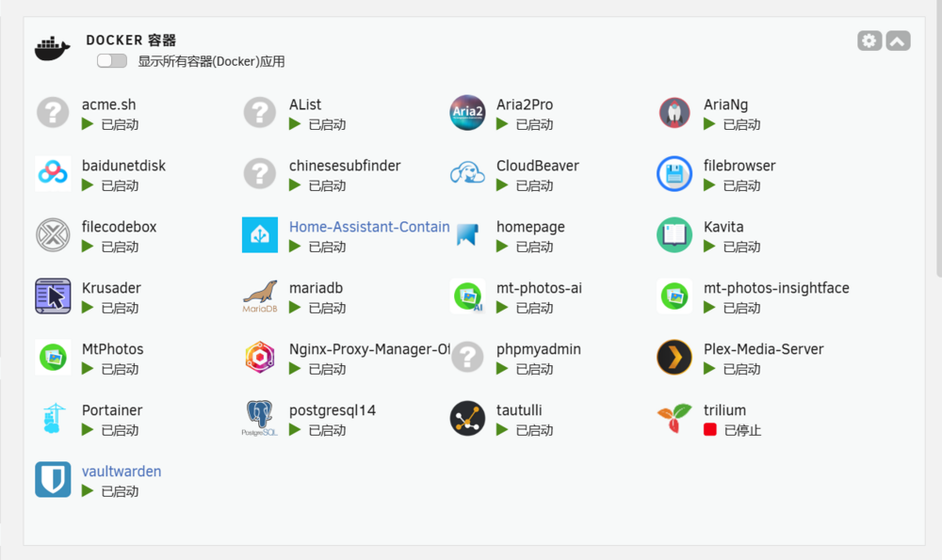942x560 pixels.
Task: Select the AriaNg container name
Action: 725,105
